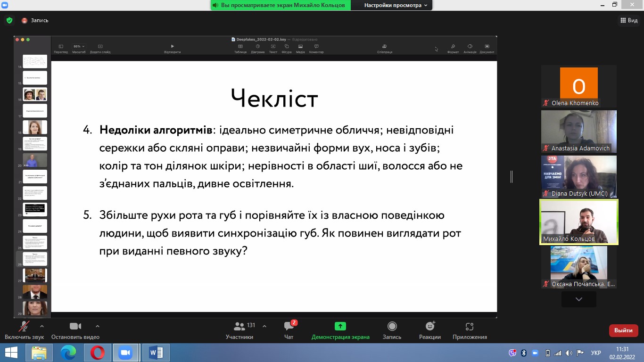Click УКР language indicator in tray
Viewport: 644px width, 362px height.
click(x=596, y=353)
